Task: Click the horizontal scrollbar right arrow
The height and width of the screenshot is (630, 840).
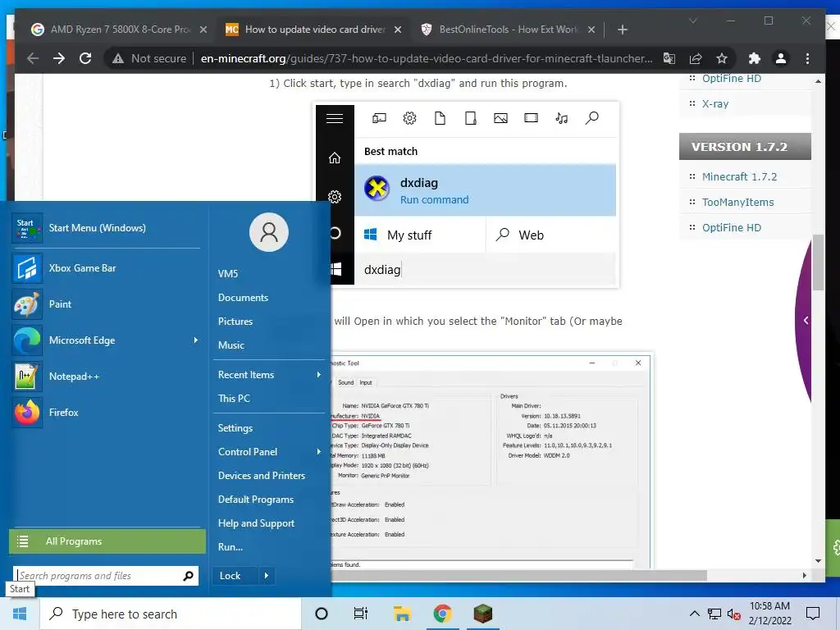Action: 804,575
